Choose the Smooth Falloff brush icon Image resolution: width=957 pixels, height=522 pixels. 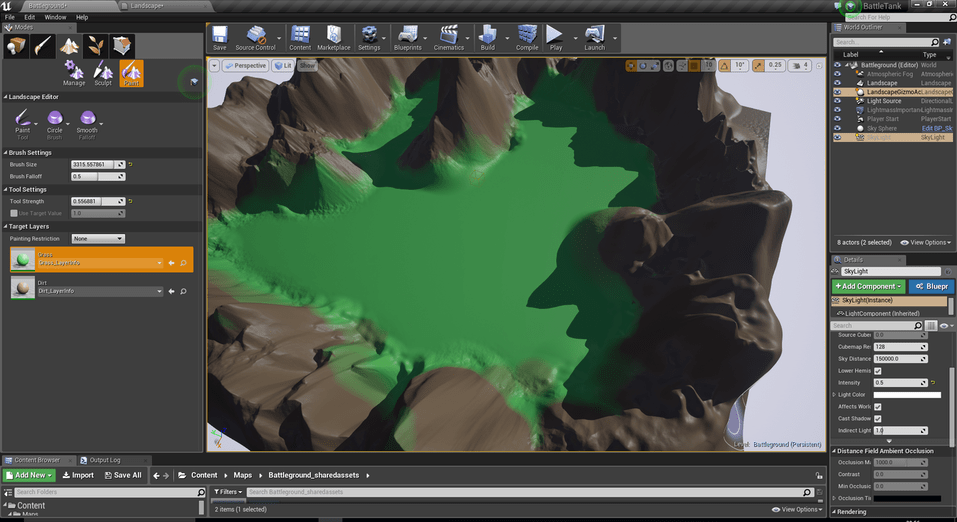87,125
